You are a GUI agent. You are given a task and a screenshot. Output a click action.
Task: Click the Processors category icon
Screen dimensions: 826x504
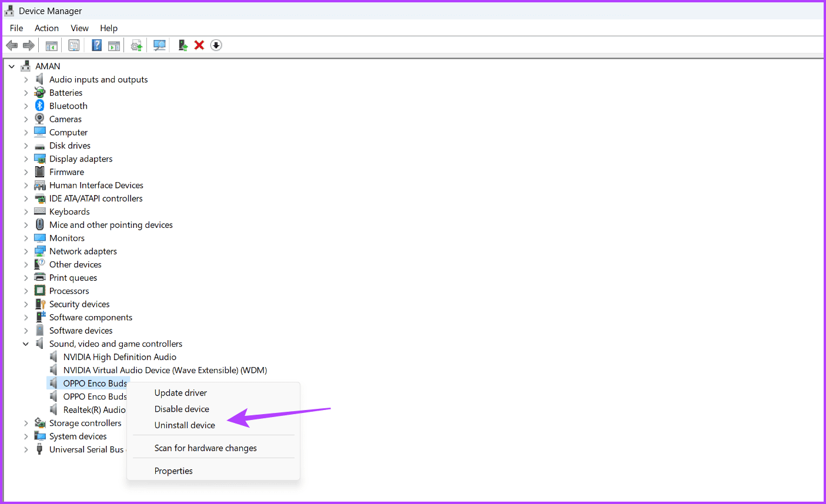coord(39,291)
